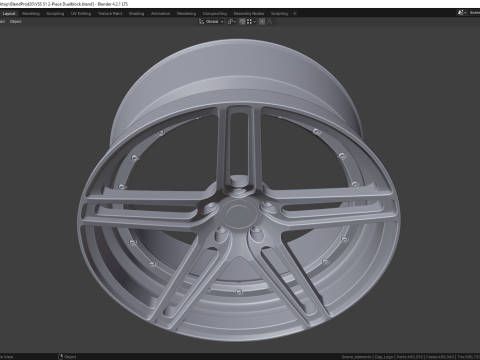
Task: Add a new workspace with plus icon
Action: coord(295,14)
